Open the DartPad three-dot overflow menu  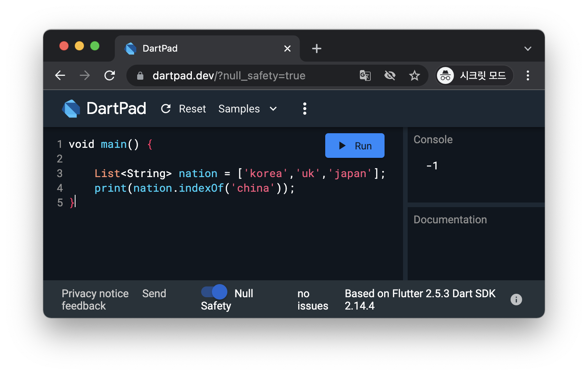(305, 109)
